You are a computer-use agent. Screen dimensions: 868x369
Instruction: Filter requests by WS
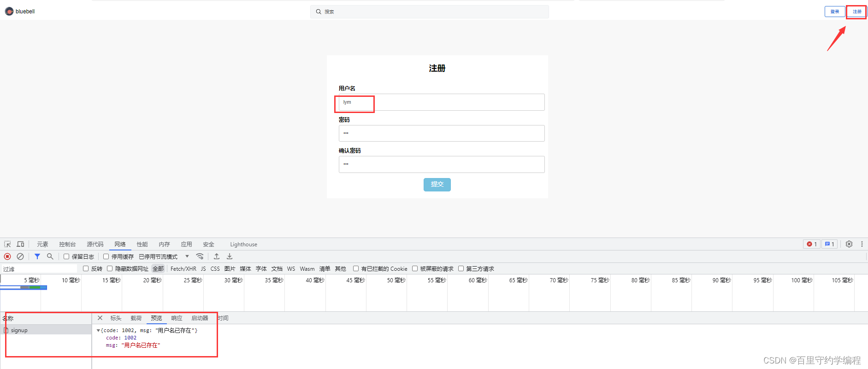point(291,269)
